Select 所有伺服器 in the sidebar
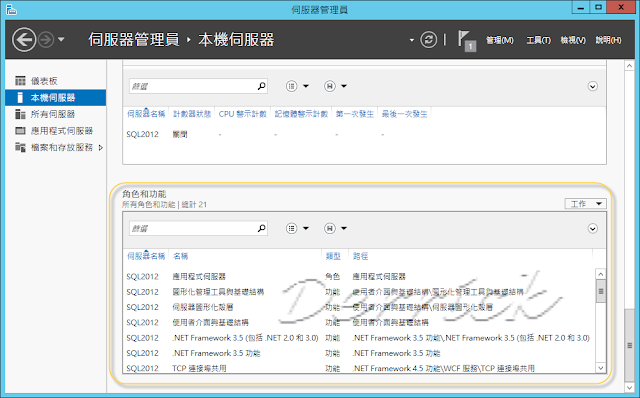640x398 pixels. tap(56, 114)
